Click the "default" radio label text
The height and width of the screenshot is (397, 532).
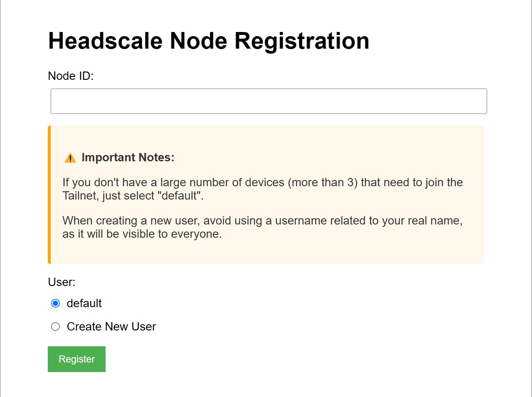click(84, 303)
